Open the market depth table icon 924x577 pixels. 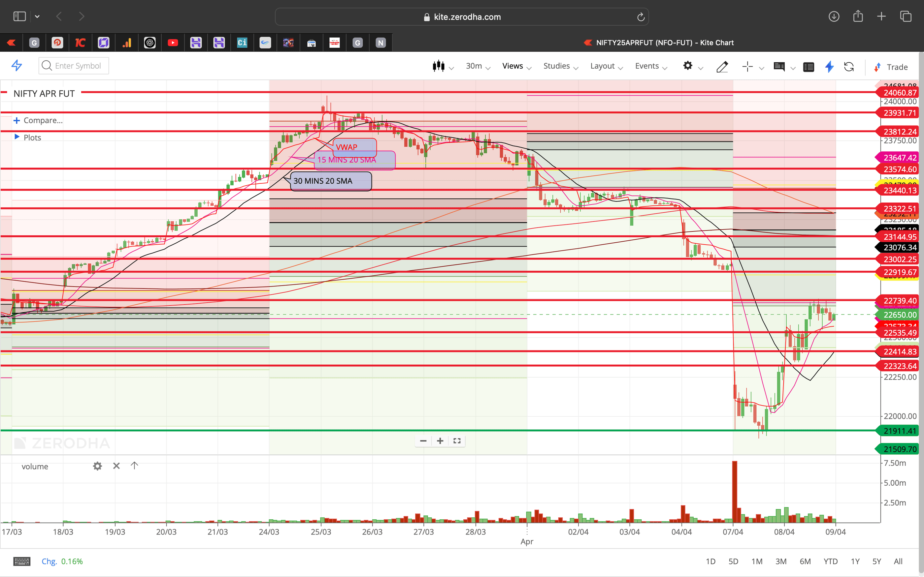click(x=809, y=67)
